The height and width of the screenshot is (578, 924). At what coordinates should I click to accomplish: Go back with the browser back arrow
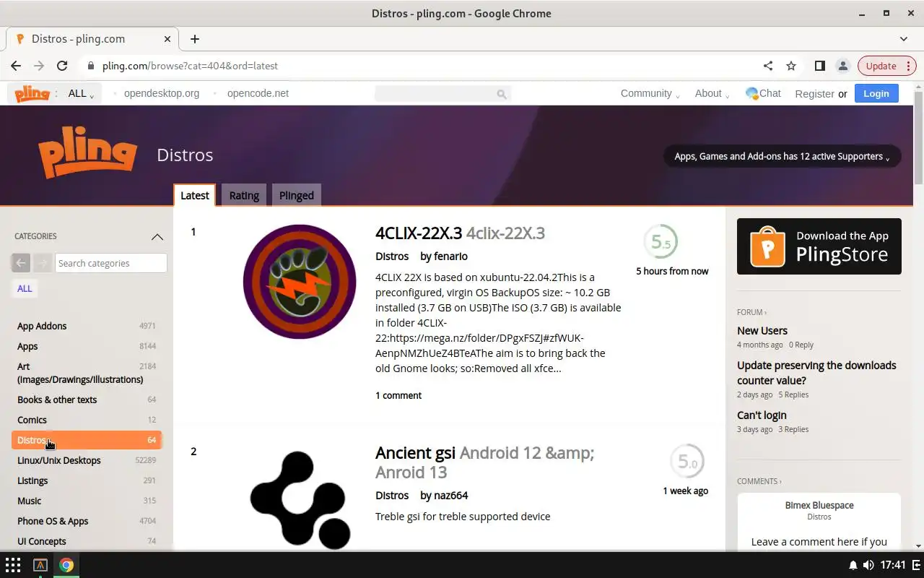[x=16, y=66]
